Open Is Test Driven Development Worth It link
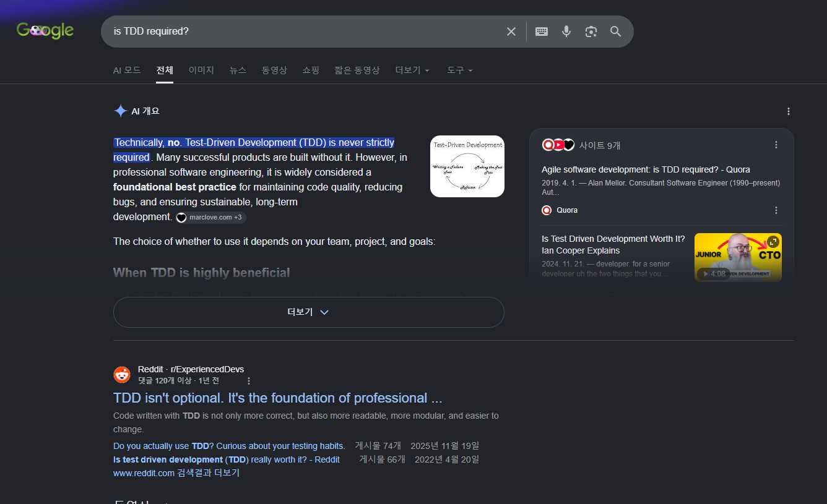Image resolution: width=827 pixels, height=504 pixels. [613, 244]
